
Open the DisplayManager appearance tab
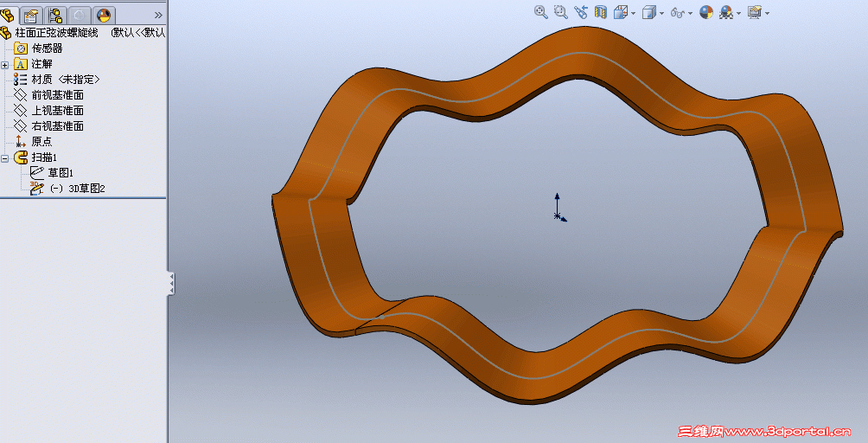(x=104, y=15)
